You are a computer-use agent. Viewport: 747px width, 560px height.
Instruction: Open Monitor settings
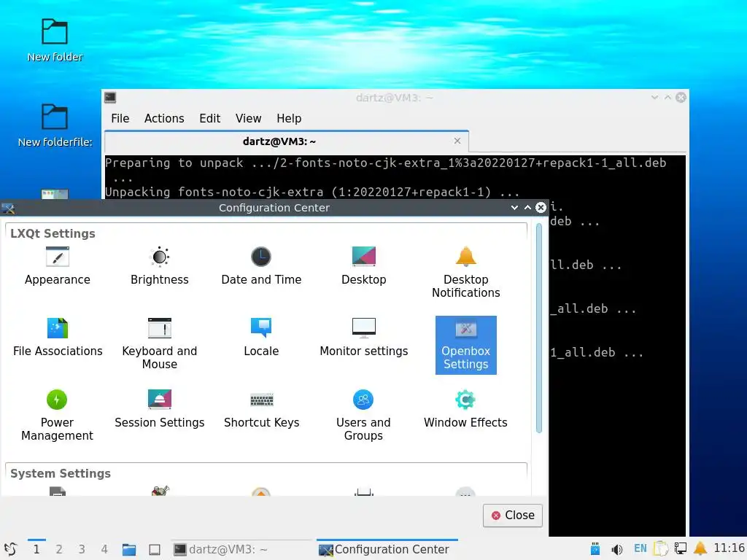pyautogui.click(x=363, y=337)
